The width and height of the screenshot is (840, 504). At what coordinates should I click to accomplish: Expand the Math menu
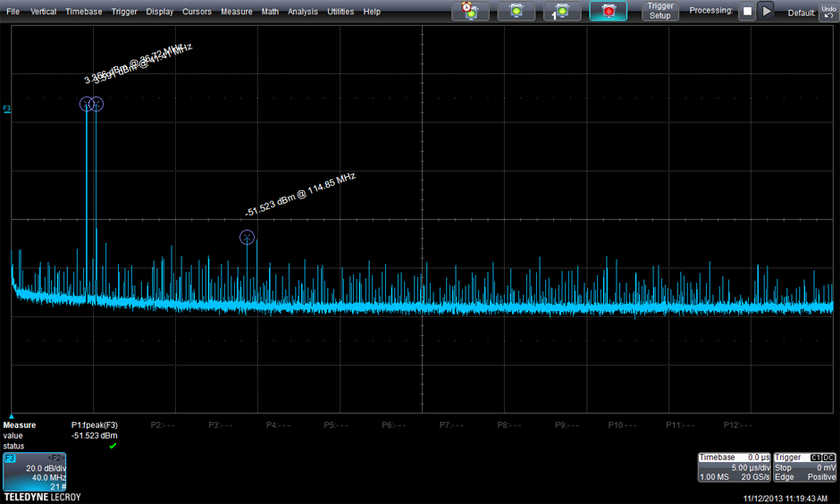(270, 12)
